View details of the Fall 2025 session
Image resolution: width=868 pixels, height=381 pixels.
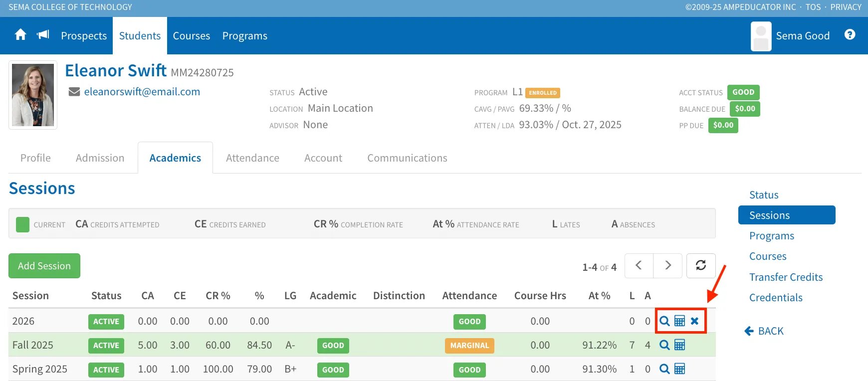pyautogui.click(x=664, y=345)
